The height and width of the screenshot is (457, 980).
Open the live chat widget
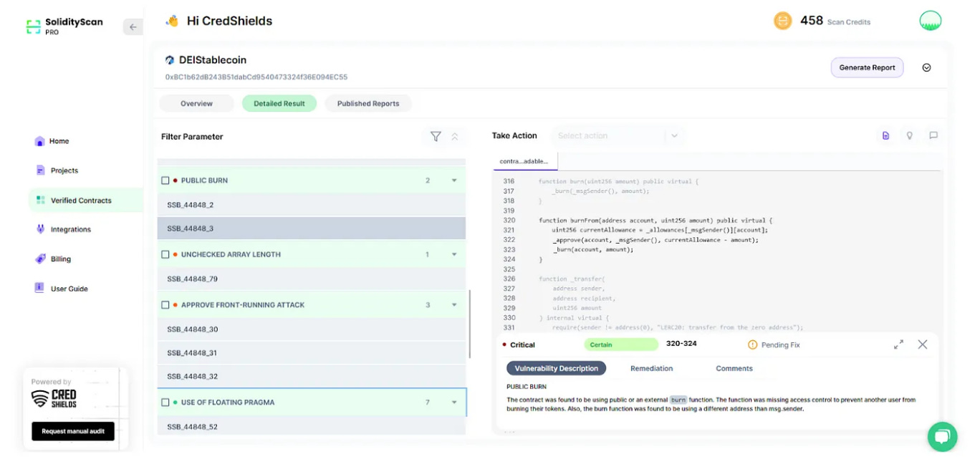pos(942,436)
